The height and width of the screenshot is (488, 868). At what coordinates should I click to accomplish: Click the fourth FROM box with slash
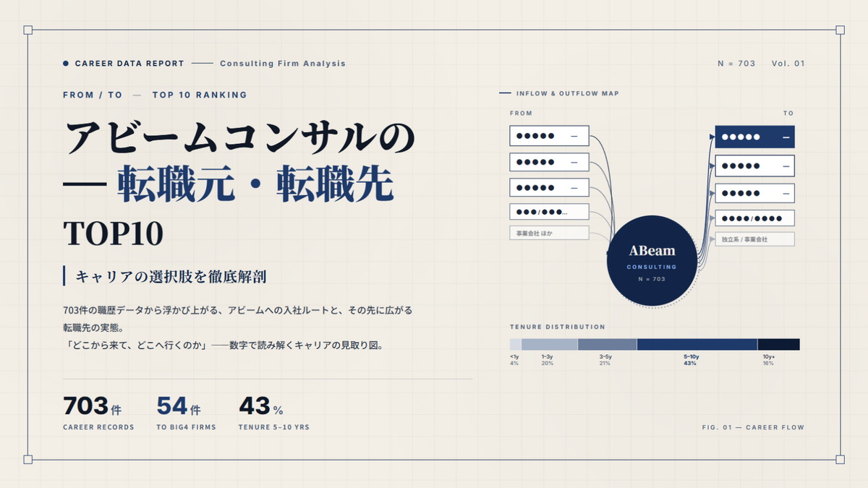[x=549, y=213]
